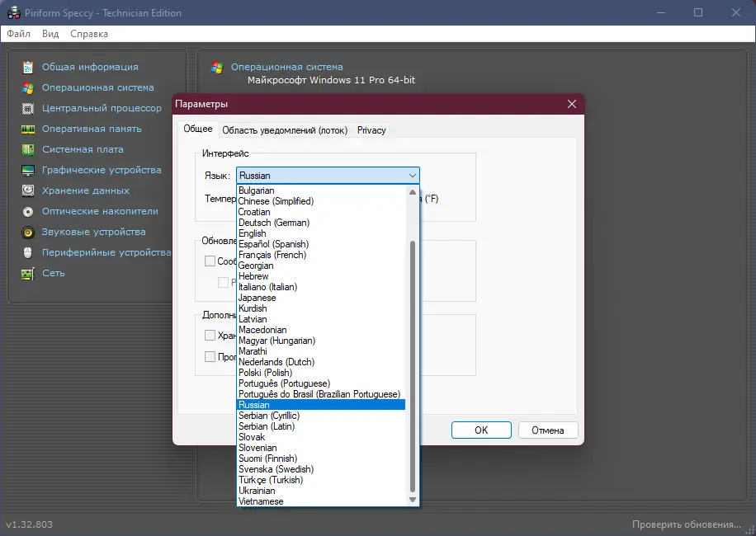Select Hebrew in the dropdown
The image size is (756, 536).
[322, 276]
